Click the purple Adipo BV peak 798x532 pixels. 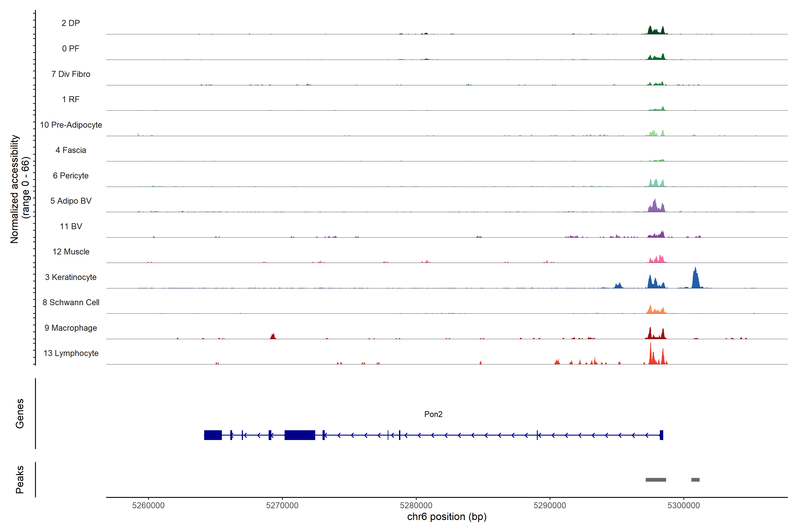click(x=655, y=206)
